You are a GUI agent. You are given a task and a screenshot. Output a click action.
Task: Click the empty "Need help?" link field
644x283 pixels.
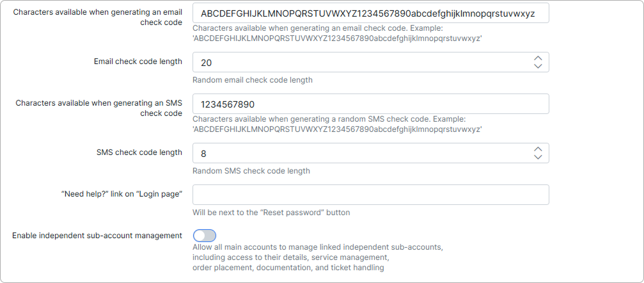point(371,195)
